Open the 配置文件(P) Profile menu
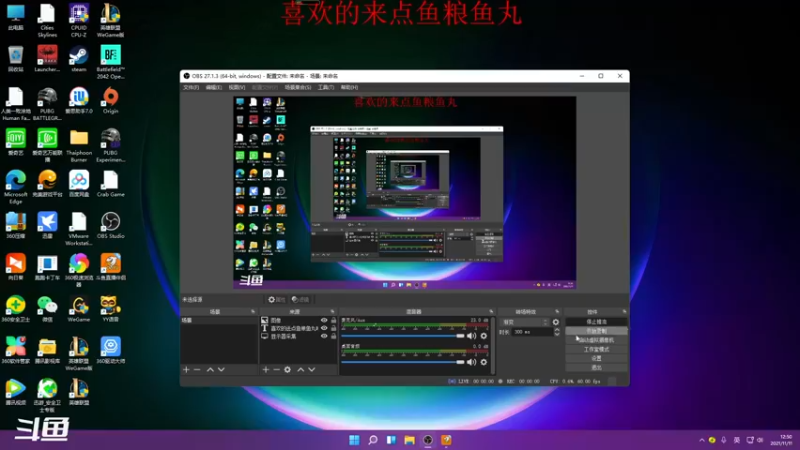This screenshot has height=450, width=800. pyautogui.click(x=265, y=87)
